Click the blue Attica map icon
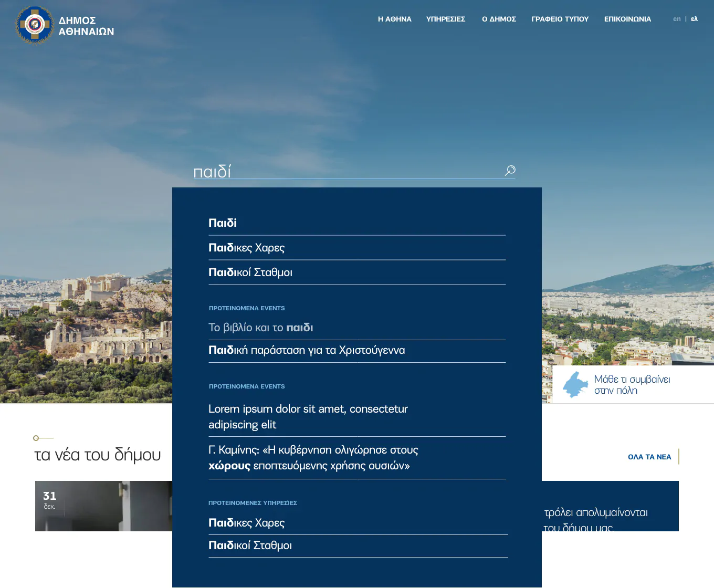Viewport: 714px width, 588px height. 575,385
